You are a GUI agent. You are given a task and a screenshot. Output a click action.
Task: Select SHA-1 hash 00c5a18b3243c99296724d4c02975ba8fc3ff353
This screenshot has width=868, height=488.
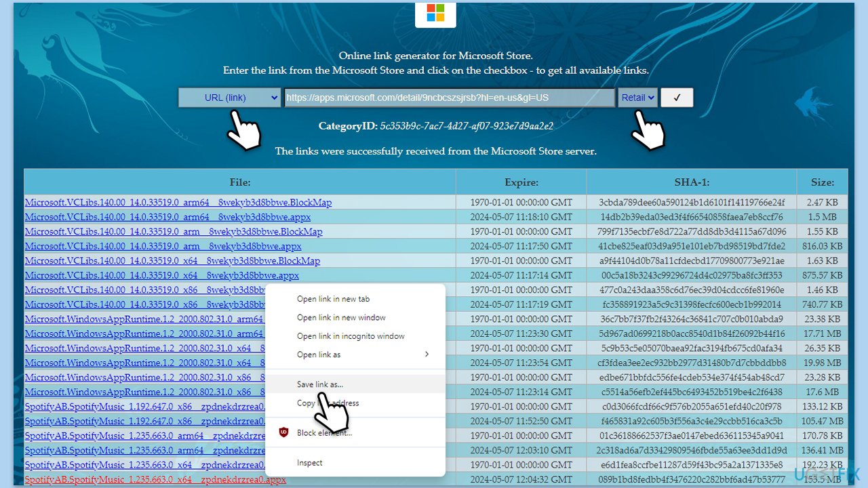(692, 275)
